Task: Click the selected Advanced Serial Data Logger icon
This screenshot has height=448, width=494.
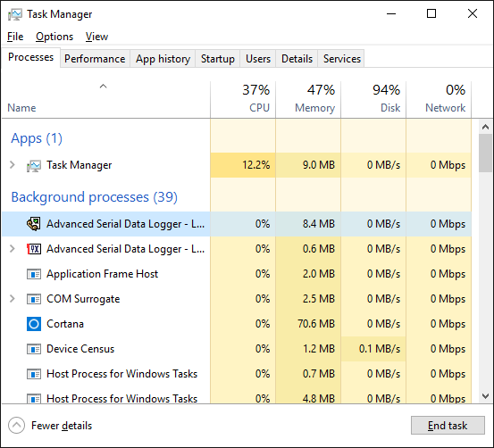Action: click(33, 224)
